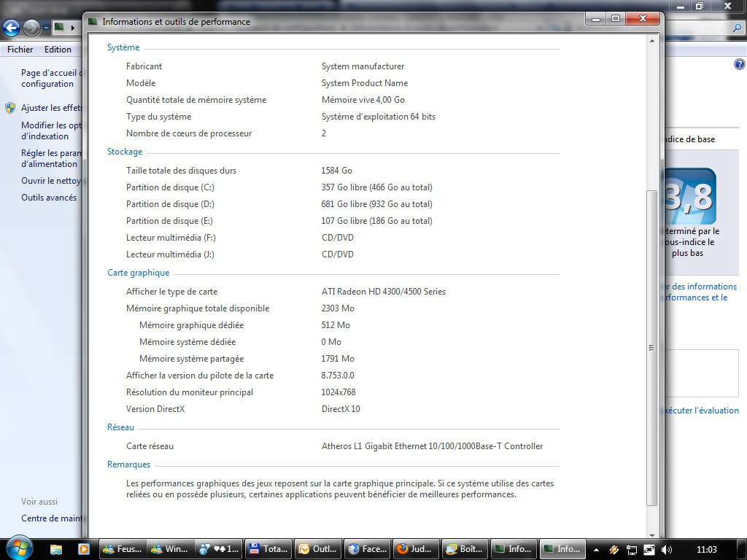Click the 1024x768 resolution value

tap(338, 392)
